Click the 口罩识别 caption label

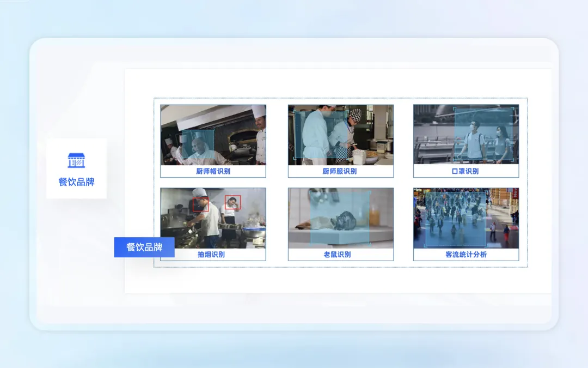(x=465, y=171)
